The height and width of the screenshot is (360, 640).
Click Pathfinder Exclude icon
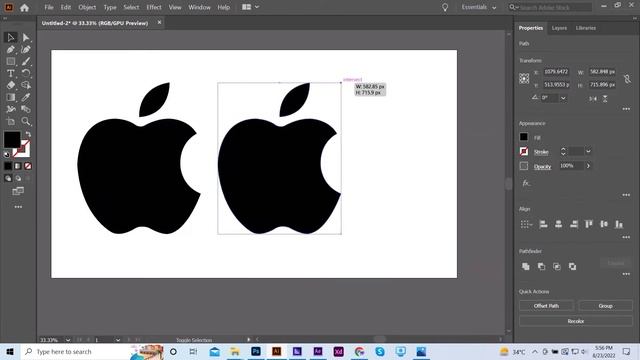click(x=572, y=267)
